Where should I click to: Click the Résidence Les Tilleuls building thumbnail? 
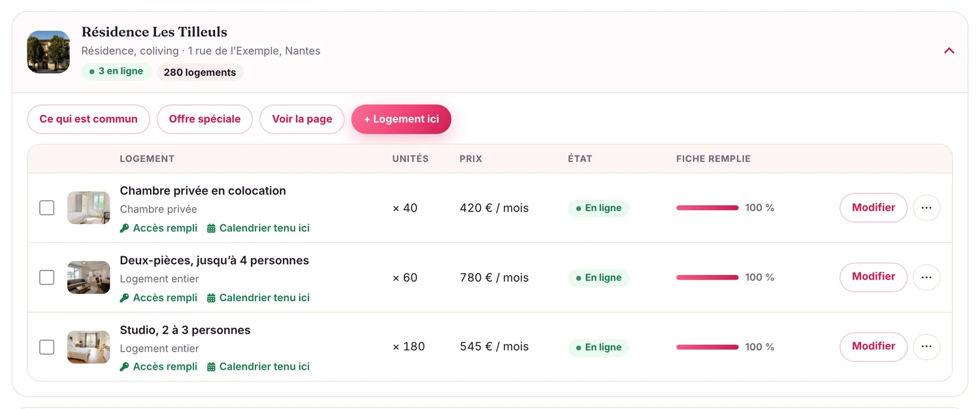48,52
